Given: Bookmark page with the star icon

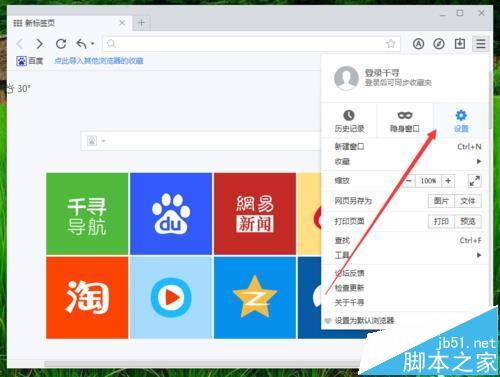Looking at the screenshot, I should click(x=391, y=44).
